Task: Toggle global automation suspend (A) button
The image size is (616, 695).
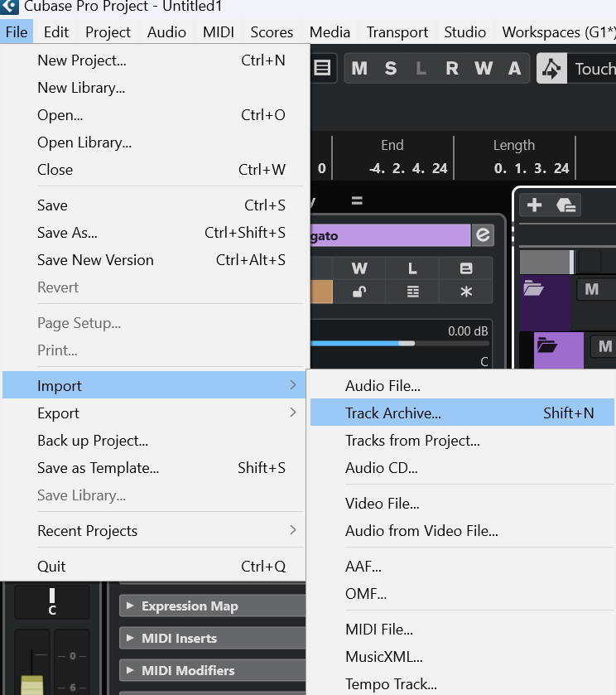Action: point(514,68)
